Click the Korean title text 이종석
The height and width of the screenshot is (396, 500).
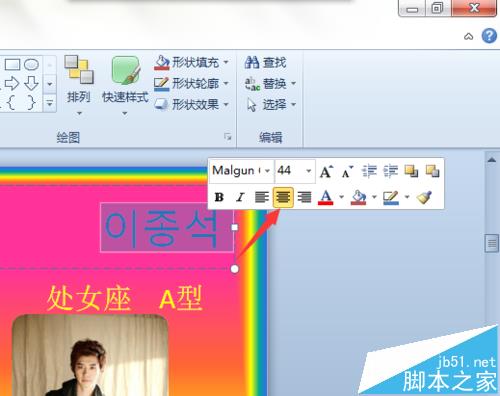161,229
